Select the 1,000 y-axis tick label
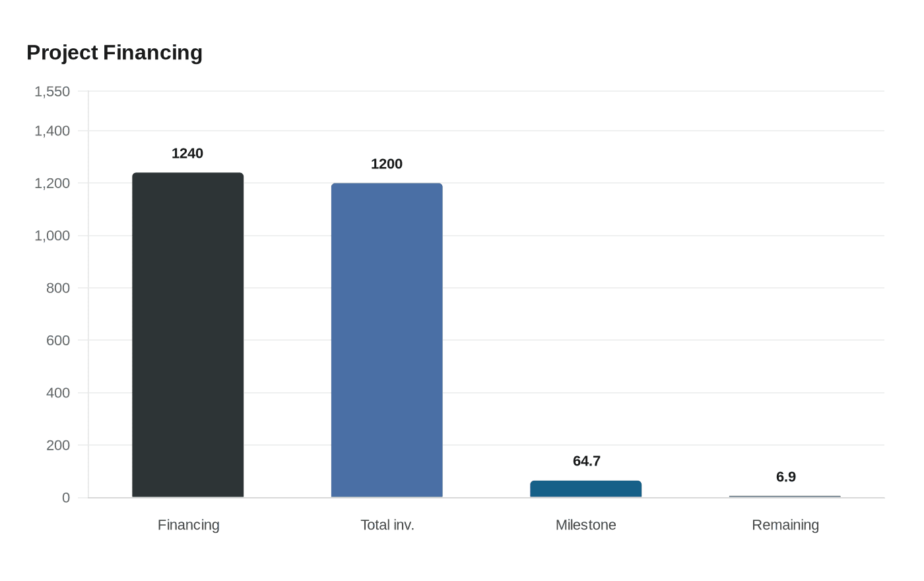This screenshot has height=581, width=924. point(52,236)
